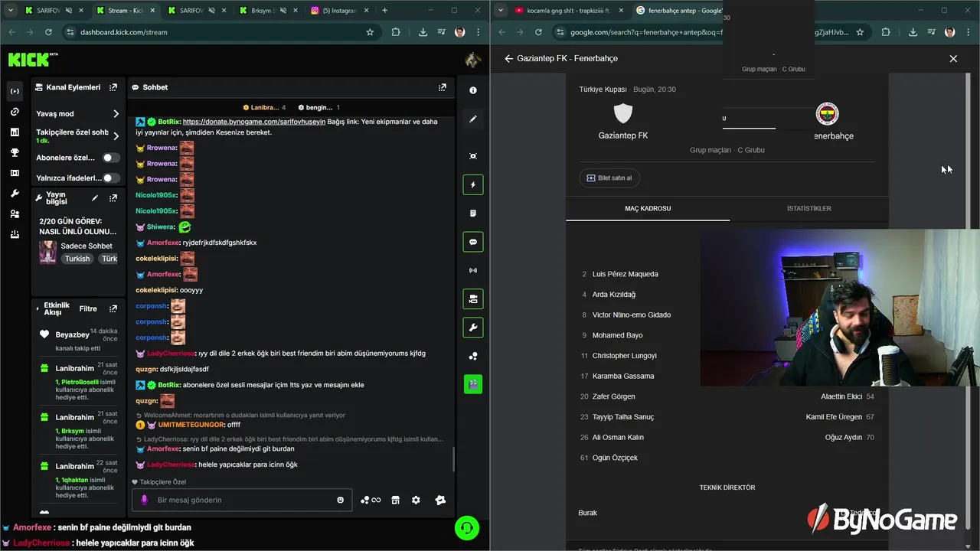Click the green headset support button
The height and width of the screenshot is (551, 980).
click(467, 528)
